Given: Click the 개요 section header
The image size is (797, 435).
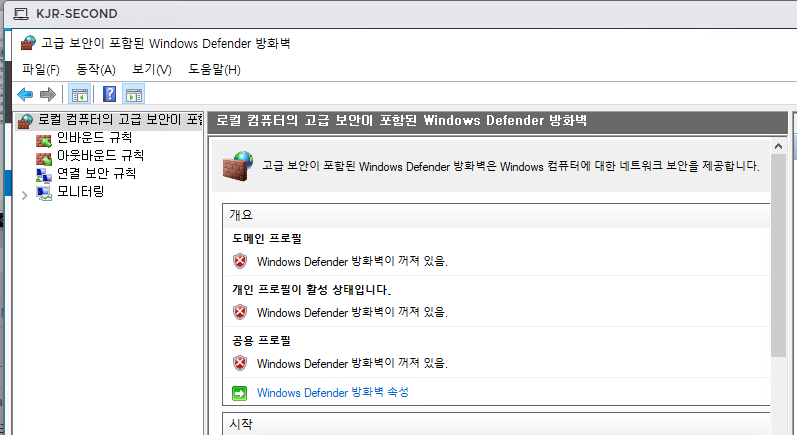Looking at the screenshot, I should tap(497, 215).
